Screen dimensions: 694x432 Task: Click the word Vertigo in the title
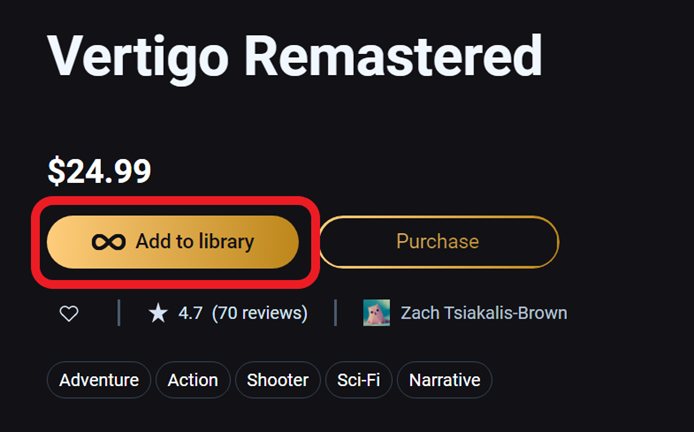click(x=138, y=58)
